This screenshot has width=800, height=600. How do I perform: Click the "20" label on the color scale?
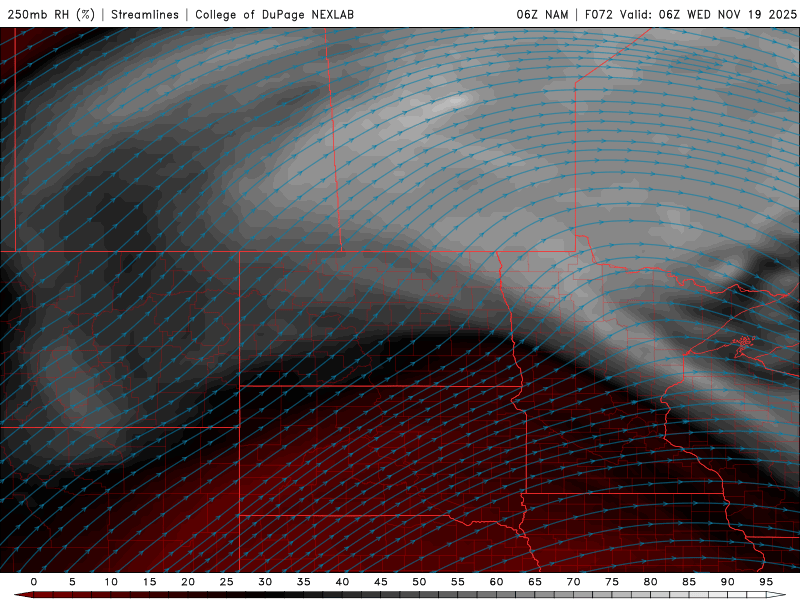tap(188, 582)
